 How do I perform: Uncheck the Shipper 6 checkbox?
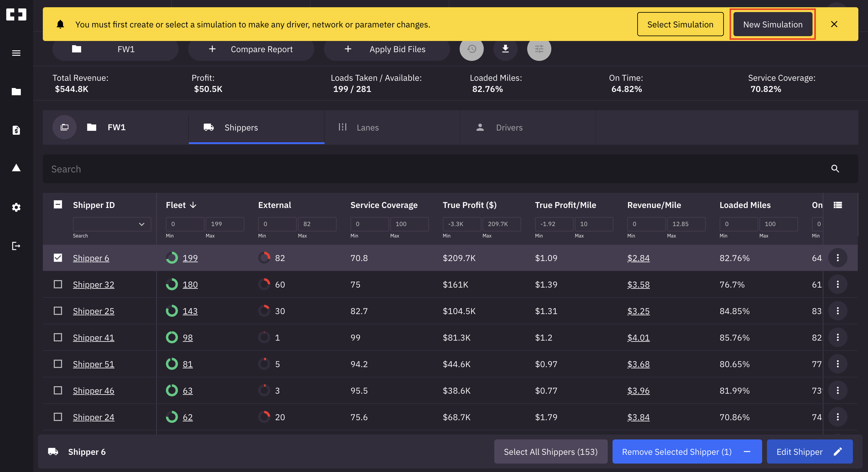[x=58, y=258]
